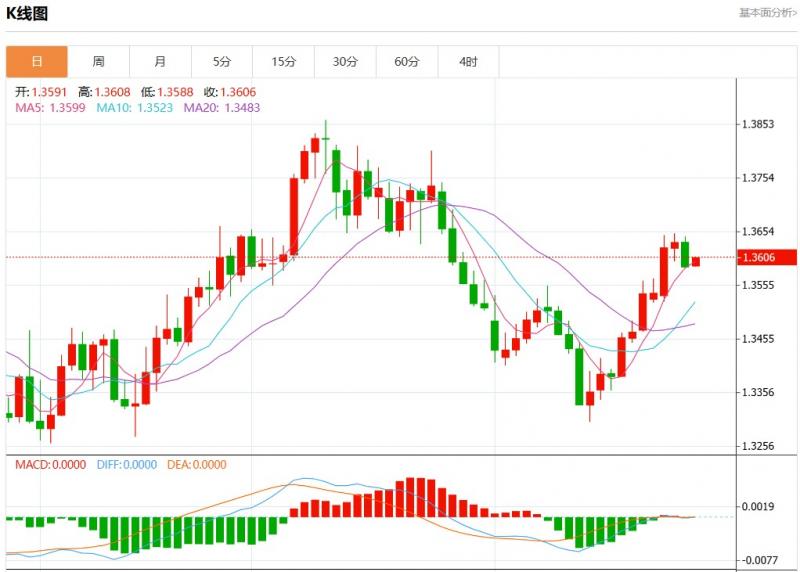Click the MA10 value 1.3523

[155, 108]
